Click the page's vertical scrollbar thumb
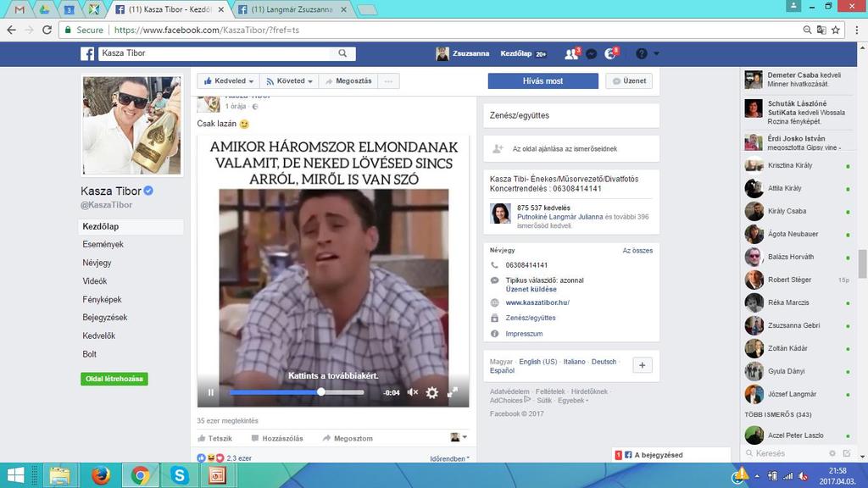 (862, 264)
